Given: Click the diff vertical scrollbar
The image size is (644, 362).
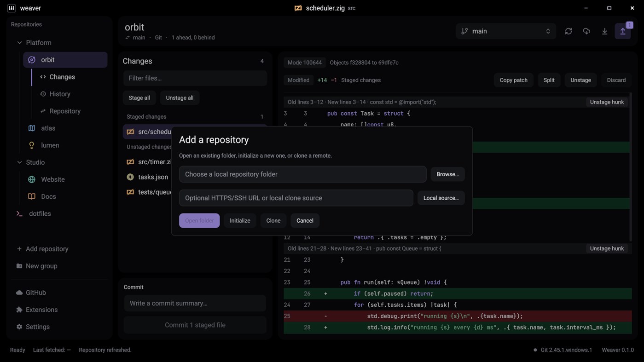Looking at the screenshot, I should point(631,167).
